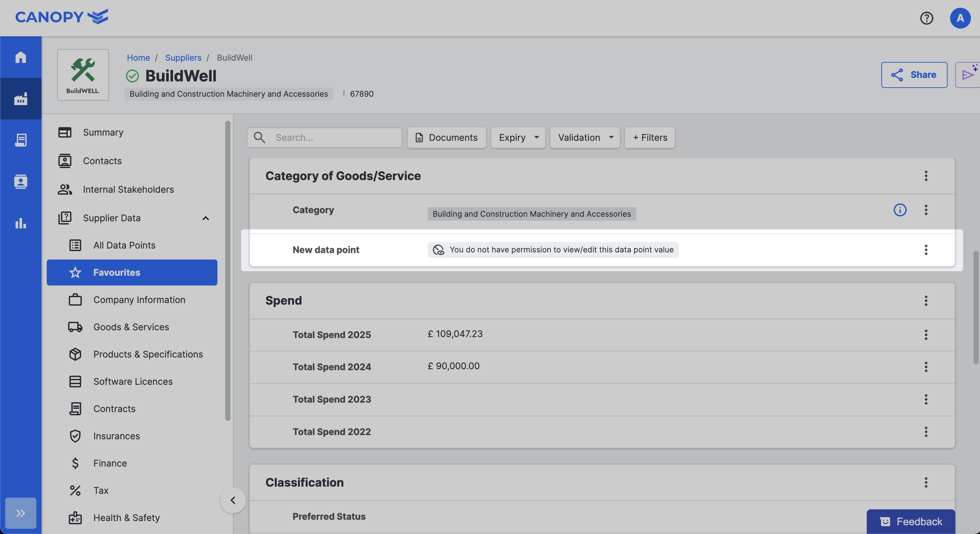Open the Home icon in left rail
This screenshot has height=534, width=980.
pyautogui.click(x=20, y=57)
